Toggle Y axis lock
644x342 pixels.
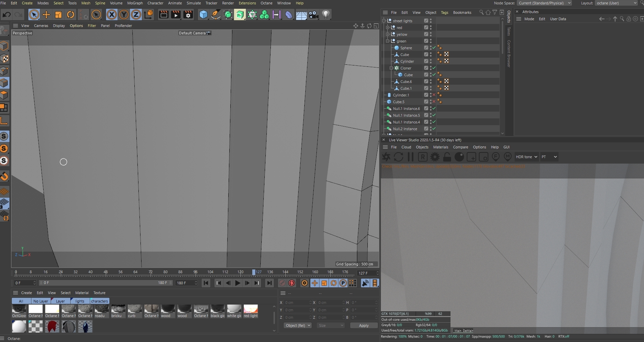124,15
